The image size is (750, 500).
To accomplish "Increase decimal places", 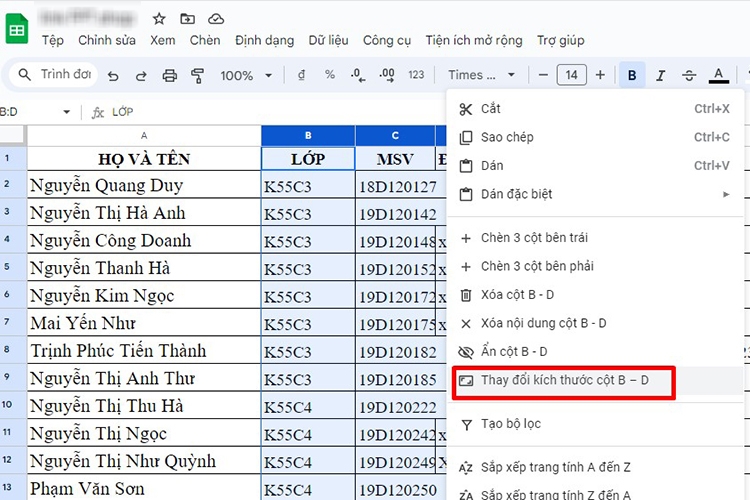I will [386, 75].
